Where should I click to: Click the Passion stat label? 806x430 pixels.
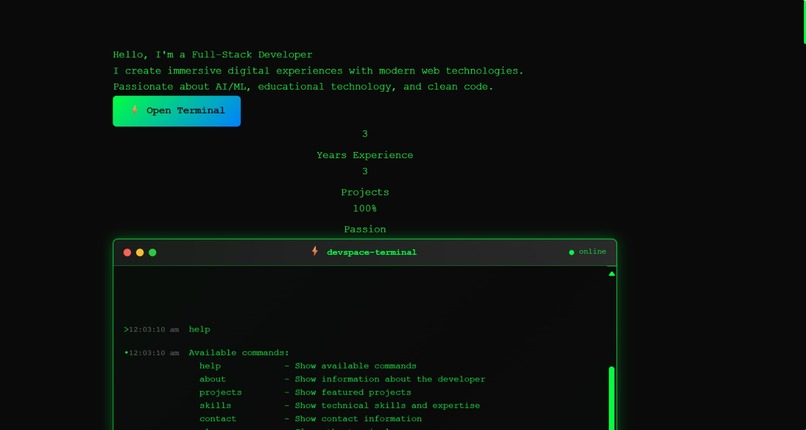click(x=365, y=229)
